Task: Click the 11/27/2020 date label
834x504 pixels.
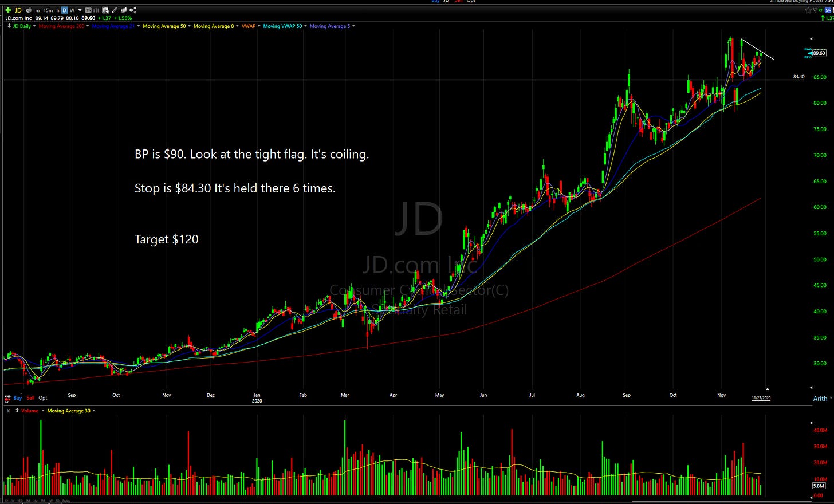Action: point(761,398)
